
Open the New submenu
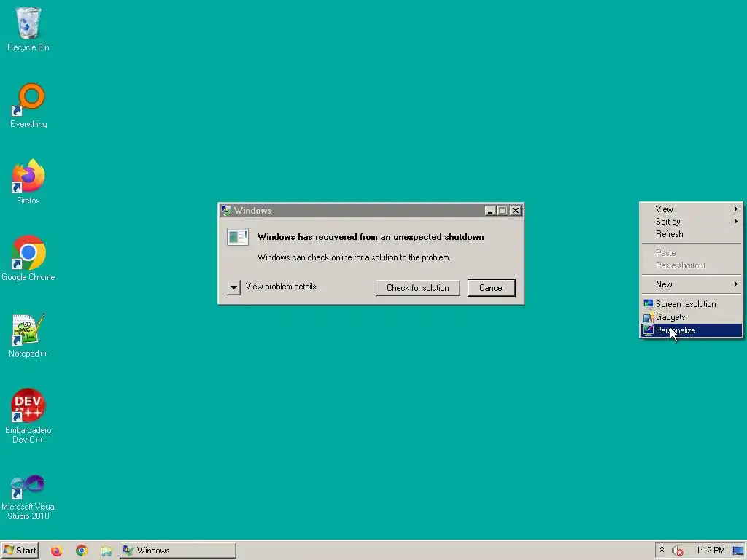point(691,284)
